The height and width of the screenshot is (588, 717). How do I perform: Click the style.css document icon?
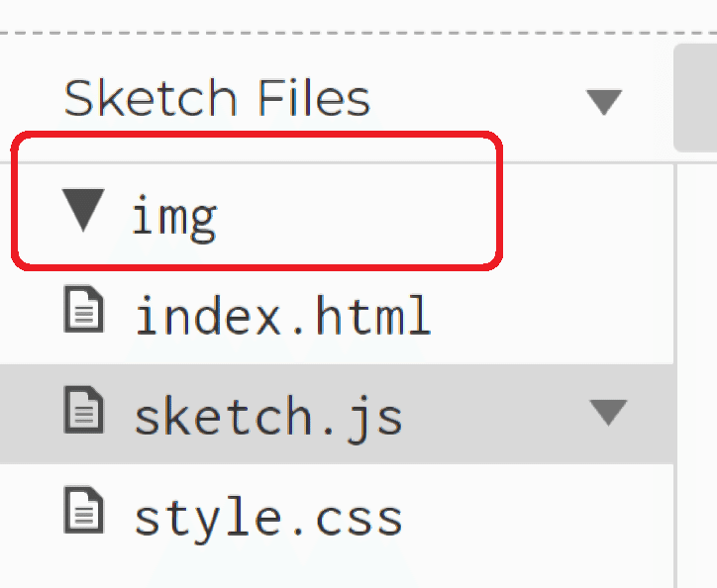[x=83, y=512]
